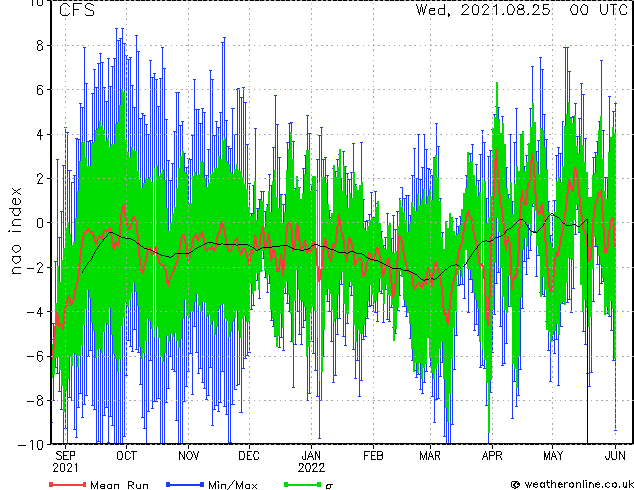The image size is (634, 490).
Task: Select the green sigma legend line
Action: [303, 484]
